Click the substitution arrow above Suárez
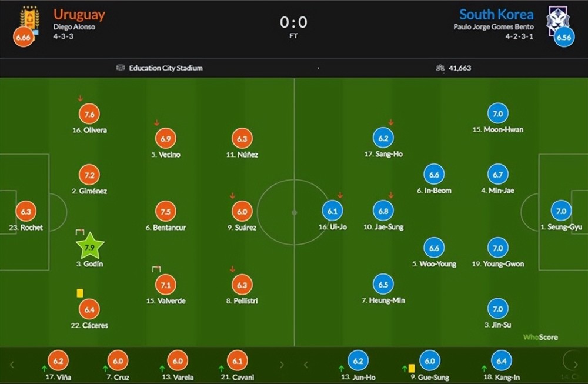This screenshot has width=588, height=384. tap(232, 195)
